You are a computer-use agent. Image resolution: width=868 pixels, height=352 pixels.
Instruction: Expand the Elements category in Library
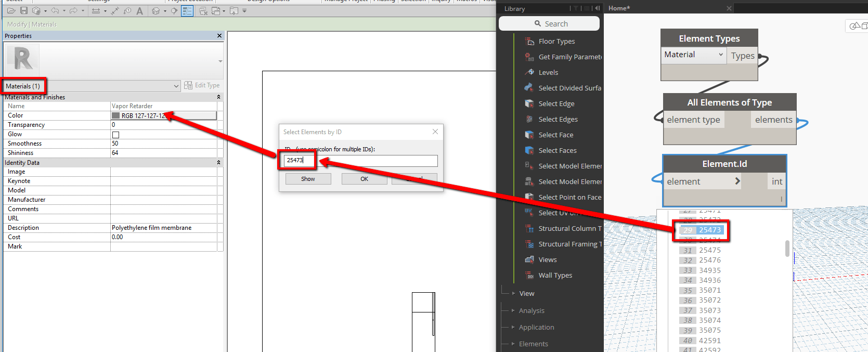(513, 344)
